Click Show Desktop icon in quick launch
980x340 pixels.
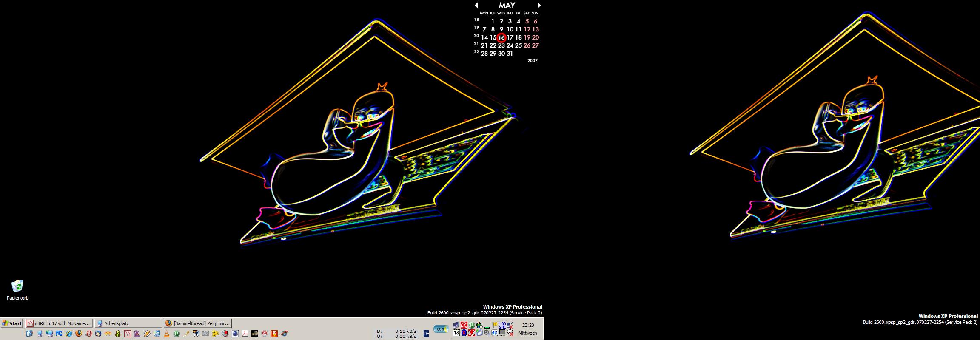(x=29, y=334)
